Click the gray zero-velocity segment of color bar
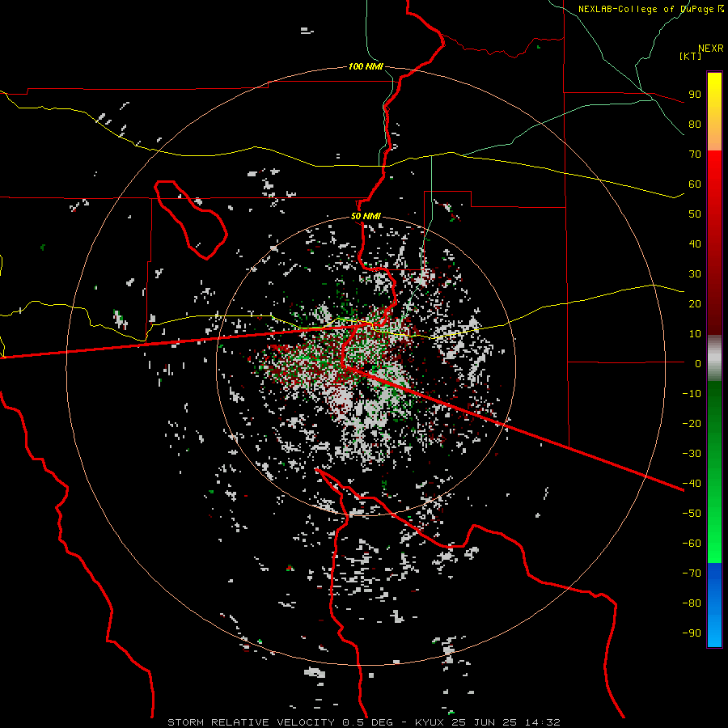 coord(714,358)
